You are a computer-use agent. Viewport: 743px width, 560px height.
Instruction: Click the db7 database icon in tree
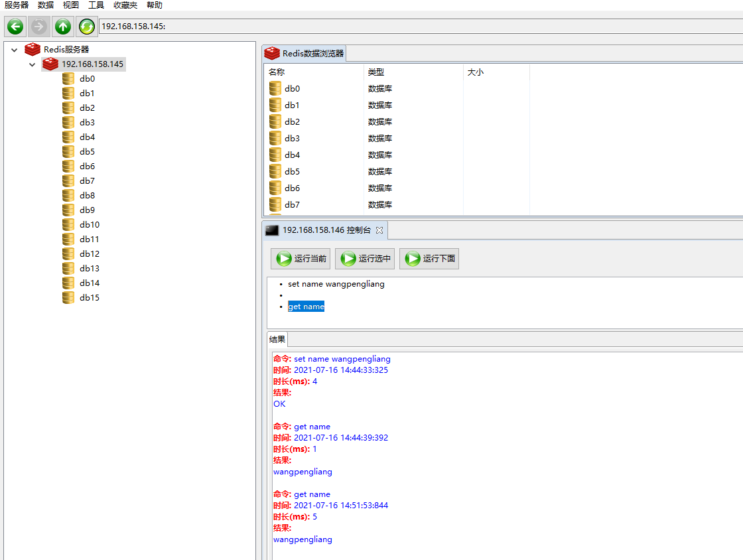click(68, 181)
